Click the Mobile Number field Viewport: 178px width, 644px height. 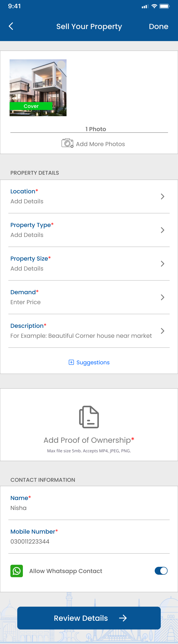(89, 537)
